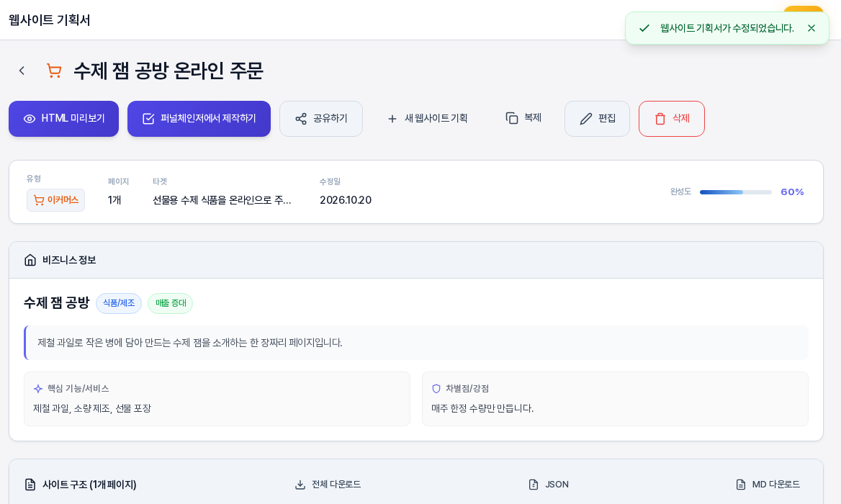Click the partially hidden orange button at top right

click(x=804, y=9)
